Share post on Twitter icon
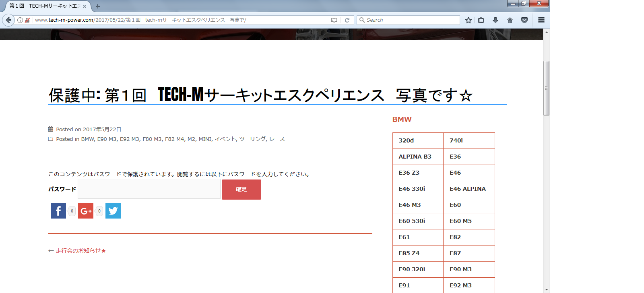Image resolution: width=644 pixels, height=293 pixels. click(113, 211)
